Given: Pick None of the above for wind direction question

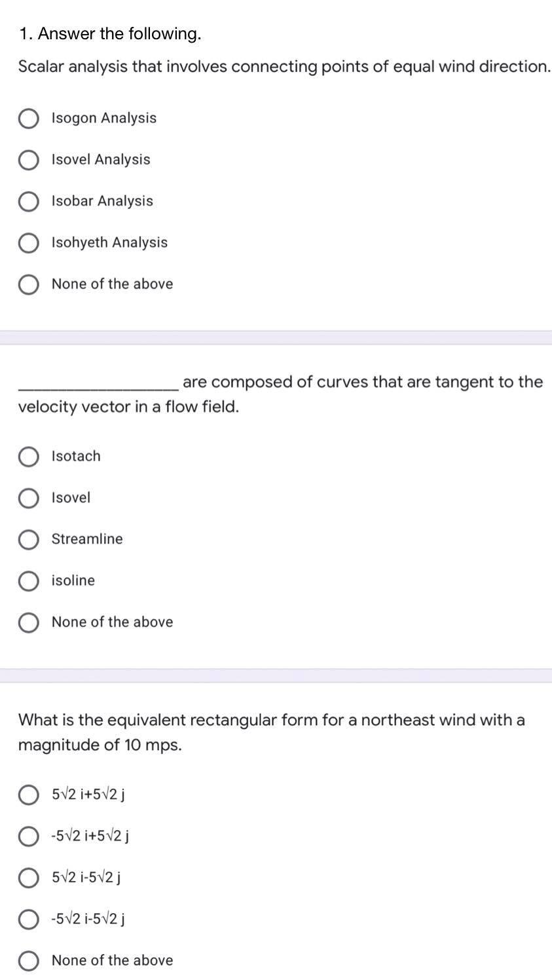Looking at the screenshot, I should coord(29,284).
